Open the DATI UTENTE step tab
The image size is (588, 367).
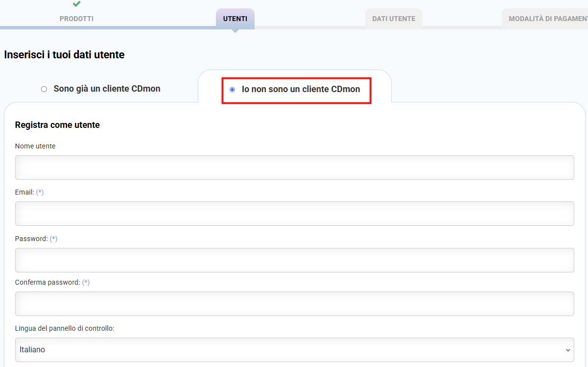393,19
